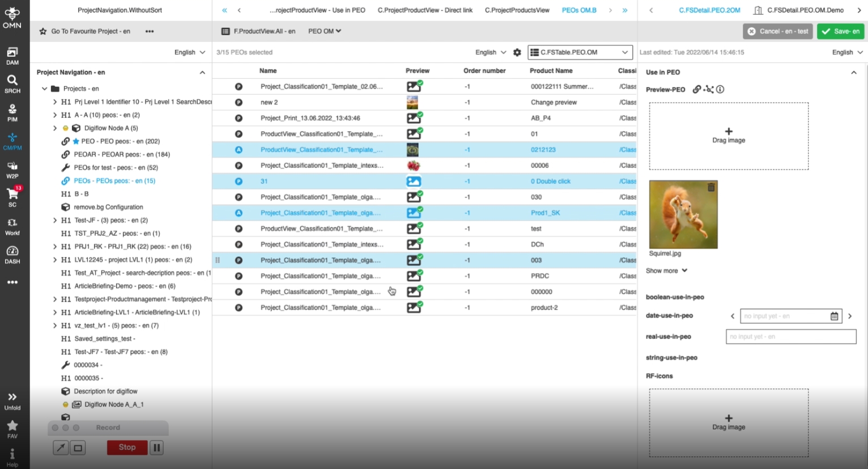This screenshot has height=469, width=868.
Task: Delete the Squirrel.jpg image with trash icon
Action: click(x=710, y=187)
